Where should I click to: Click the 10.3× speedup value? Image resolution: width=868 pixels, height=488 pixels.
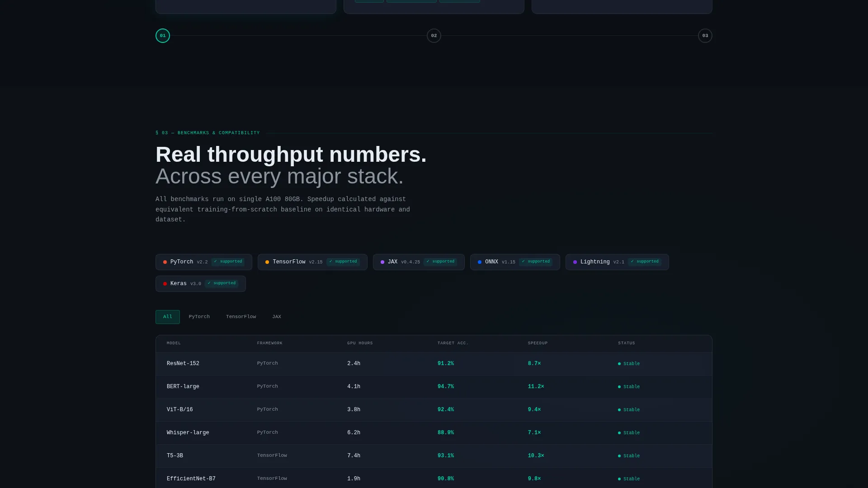(x=536, y=456)
